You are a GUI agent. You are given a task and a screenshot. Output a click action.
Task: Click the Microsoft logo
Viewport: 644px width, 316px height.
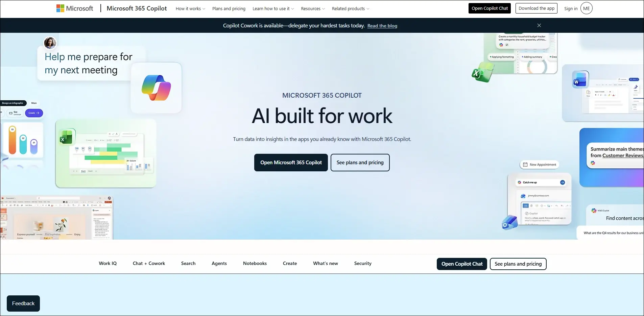click(75, 8)
